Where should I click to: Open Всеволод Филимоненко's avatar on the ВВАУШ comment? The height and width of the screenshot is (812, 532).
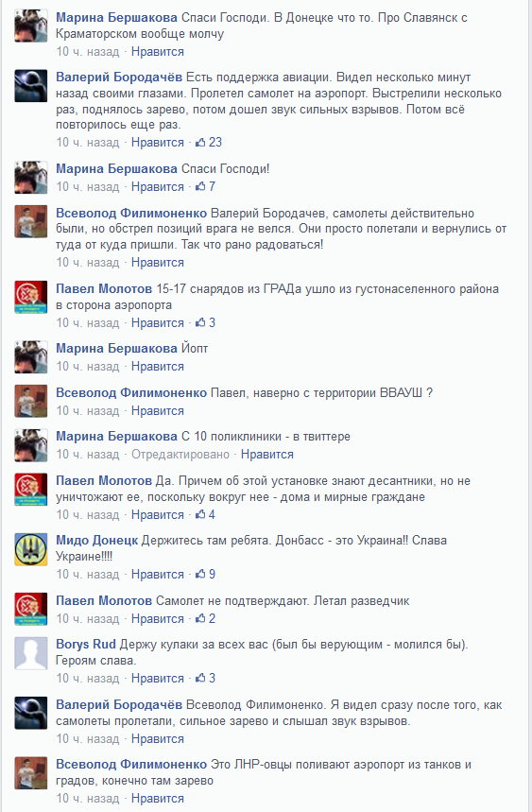click(x=31, y=402)
